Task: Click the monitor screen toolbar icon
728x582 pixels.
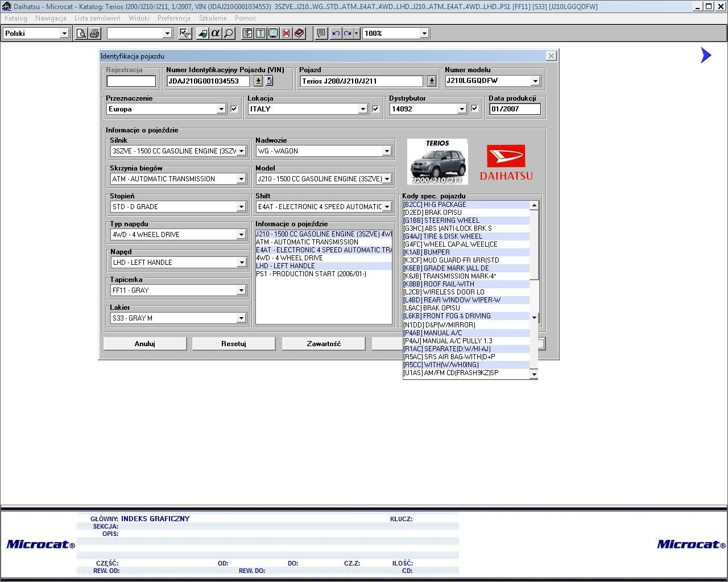Action: click(273, 34)
